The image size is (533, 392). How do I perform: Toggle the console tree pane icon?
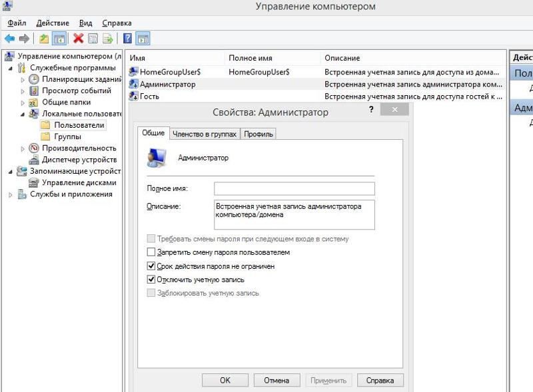tap(59, 39)
